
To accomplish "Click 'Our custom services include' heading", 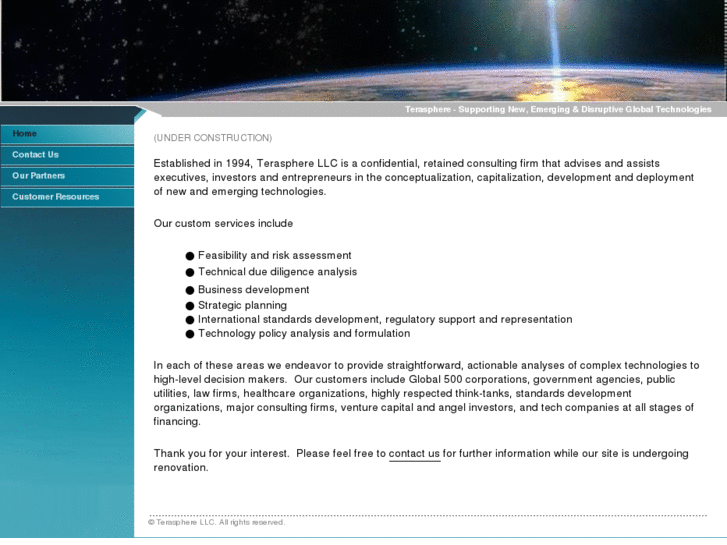I will click(x=223, y=224).
